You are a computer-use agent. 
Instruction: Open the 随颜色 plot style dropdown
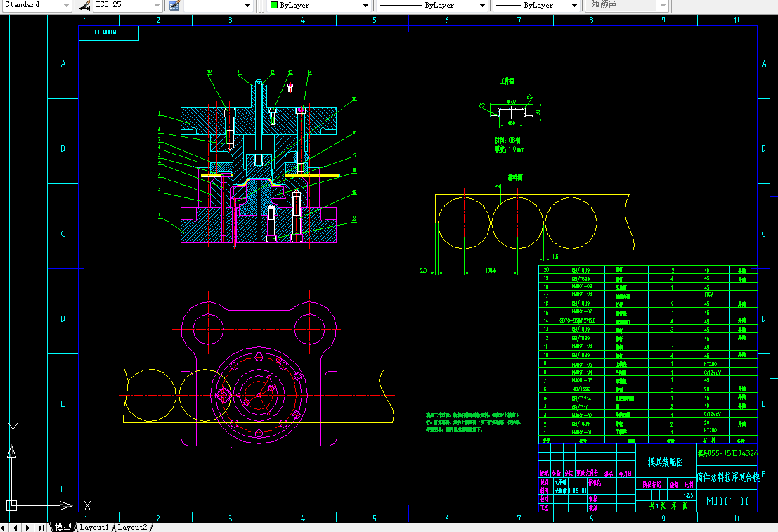[663, 5]
